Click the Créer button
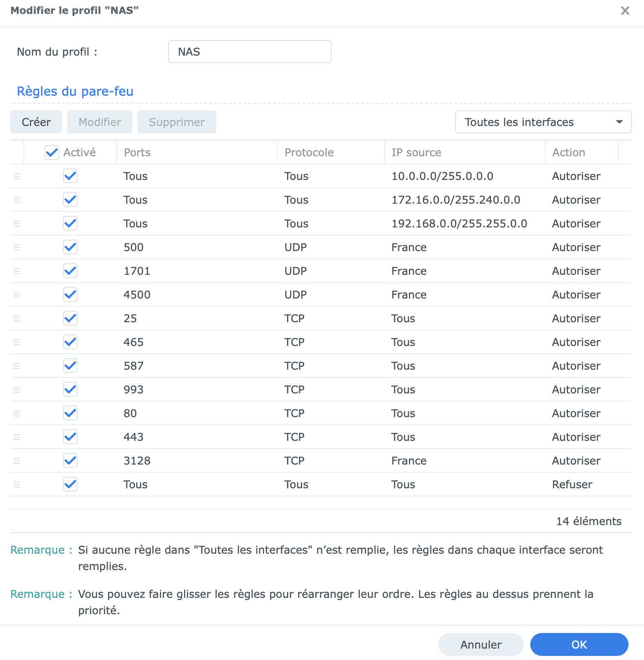644x660 pixels. (x=36, y=122)
